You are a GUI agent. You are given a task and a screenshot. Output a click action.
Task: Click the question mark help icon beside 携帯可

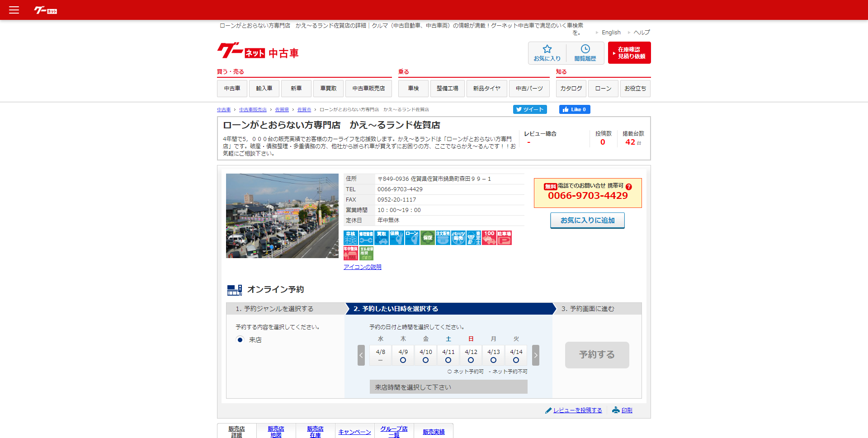tap(628, 187)
